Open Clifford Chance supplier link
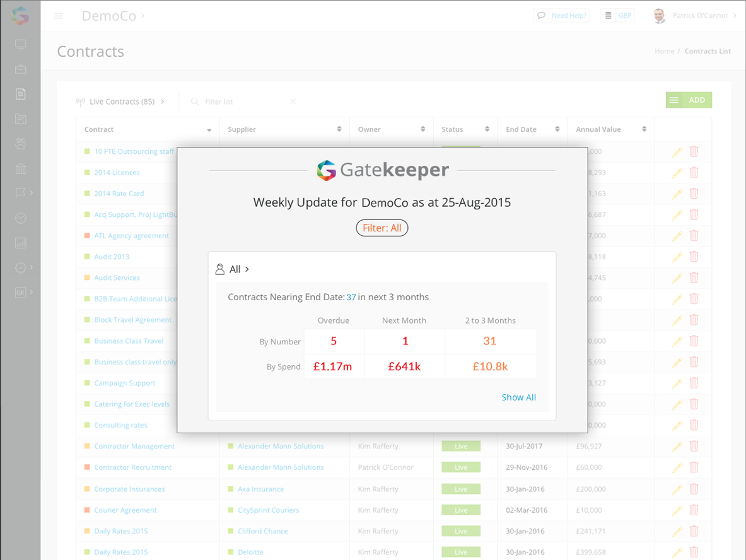The image size is (746, 560). pos(262,531)
